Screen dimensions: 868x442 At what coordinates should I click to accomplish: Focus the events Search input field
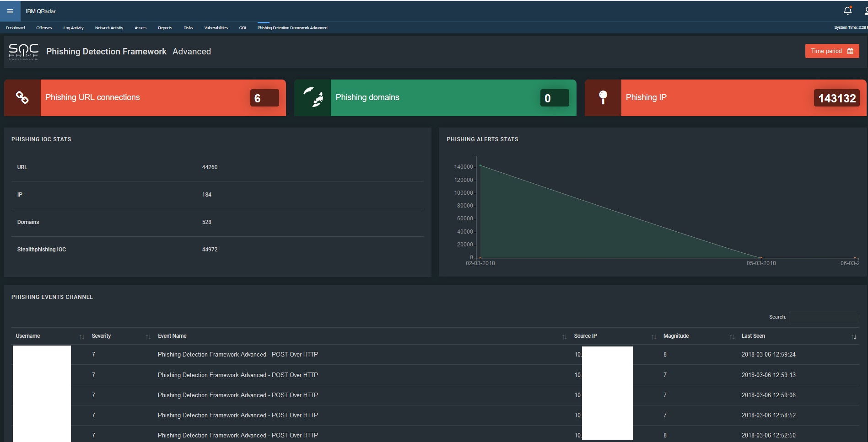click(x=824, y=317)
